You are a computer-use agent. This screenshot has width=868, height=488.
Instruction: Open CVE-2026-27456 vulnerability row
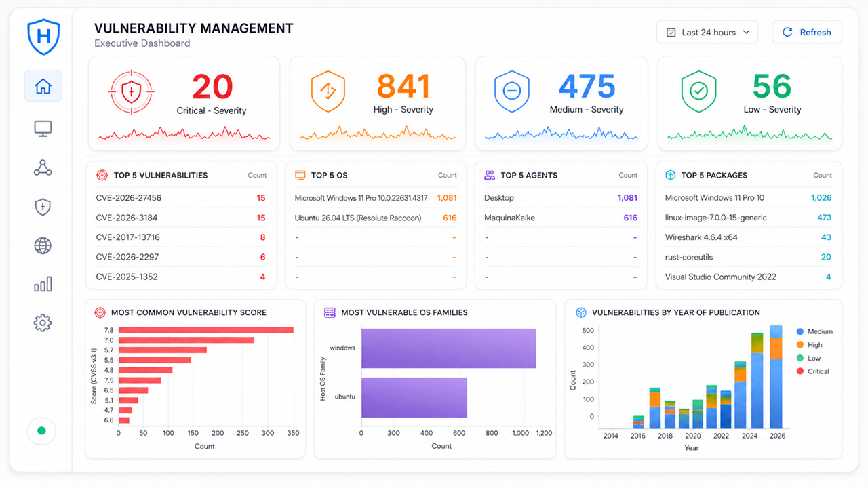[x=181, y=198]
